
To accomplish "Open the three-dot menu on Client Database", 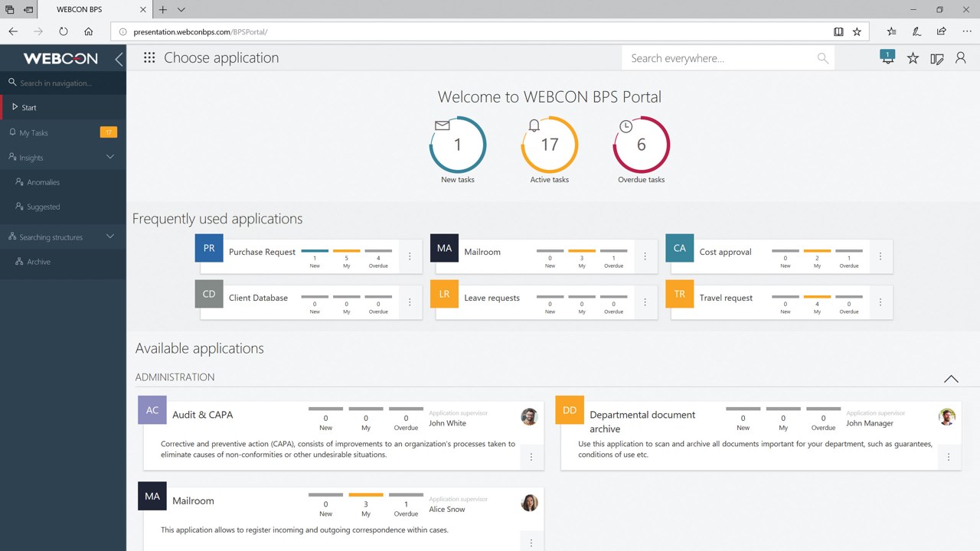I will pos(410,302).
